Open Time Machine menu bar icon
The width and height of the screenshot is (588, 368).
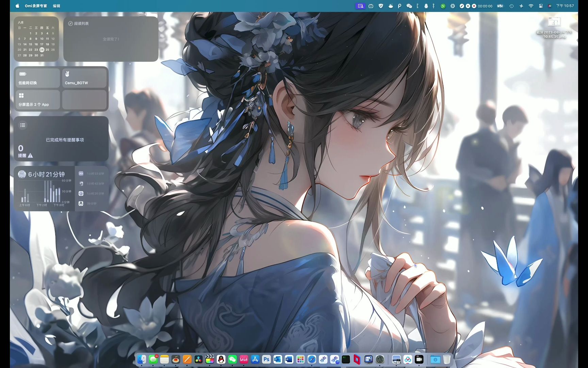[x=511, y=6]
